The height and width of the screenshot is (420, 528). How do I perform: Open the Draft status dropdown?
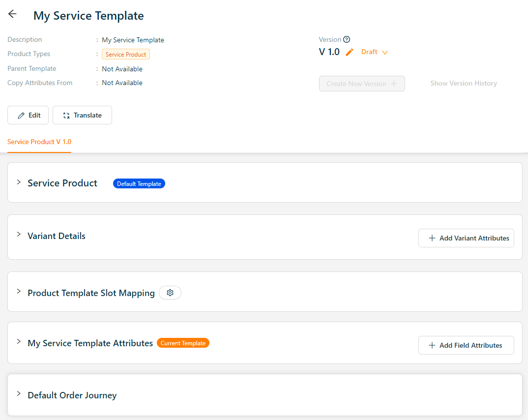coord(375,52)
